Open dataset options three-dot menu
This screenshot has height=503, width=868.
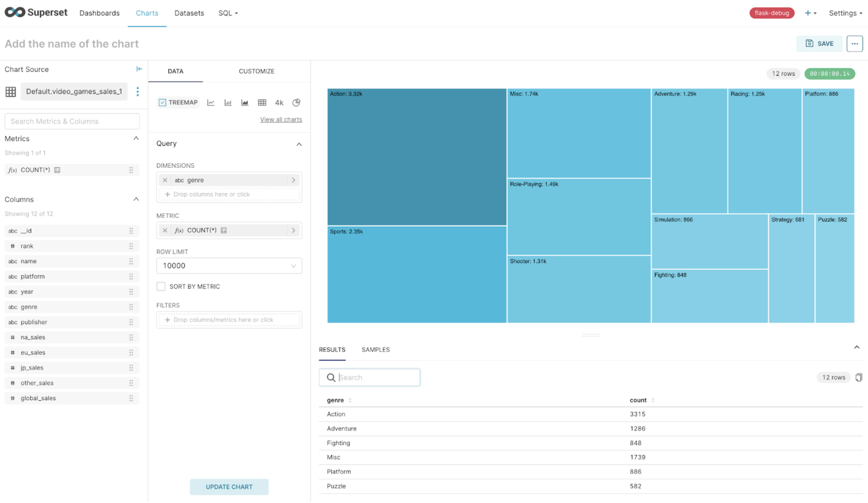(x=137, y=92)
